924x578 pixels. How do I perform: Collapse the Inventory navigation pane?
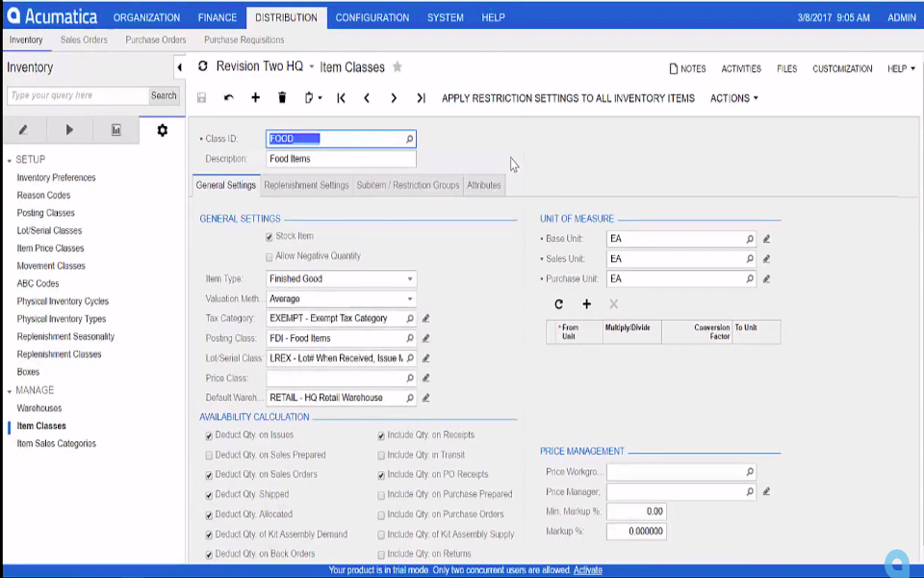[x=180, y=67]
